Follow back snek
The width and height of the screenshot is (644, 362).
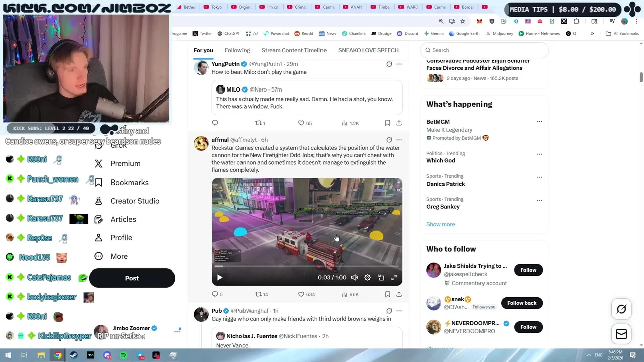click(522, 303)
